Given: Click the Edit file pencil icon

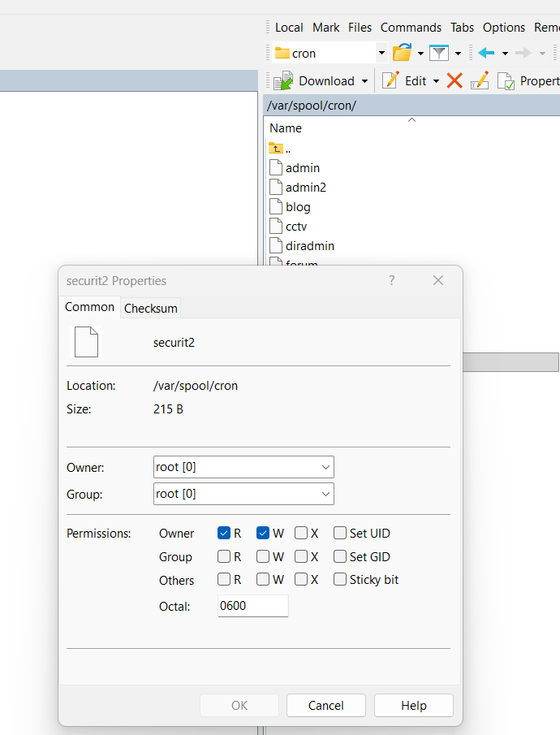Looking at the screenshot, I should [391, 80].
